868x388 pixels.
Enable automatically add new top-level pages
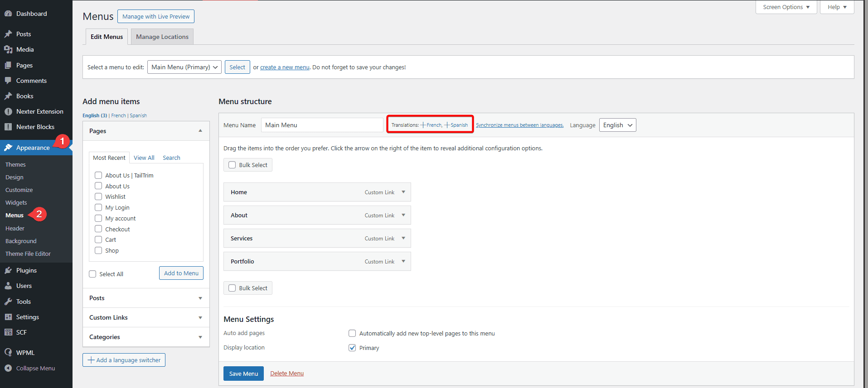352,333
